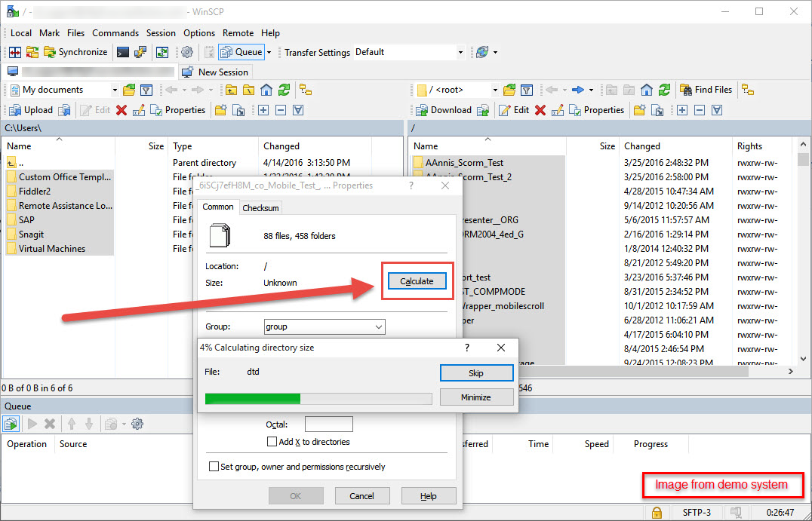Click the blue forward arrow in remote panel
The height and width of the screenshot is (521, 812).
tap(578, 90)
